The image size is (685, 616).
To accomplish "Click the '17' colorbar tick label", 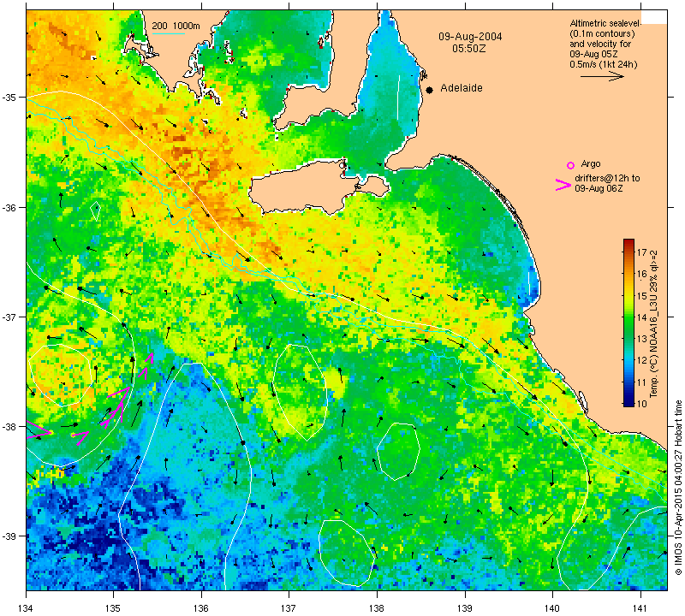I will pos(641,252).
